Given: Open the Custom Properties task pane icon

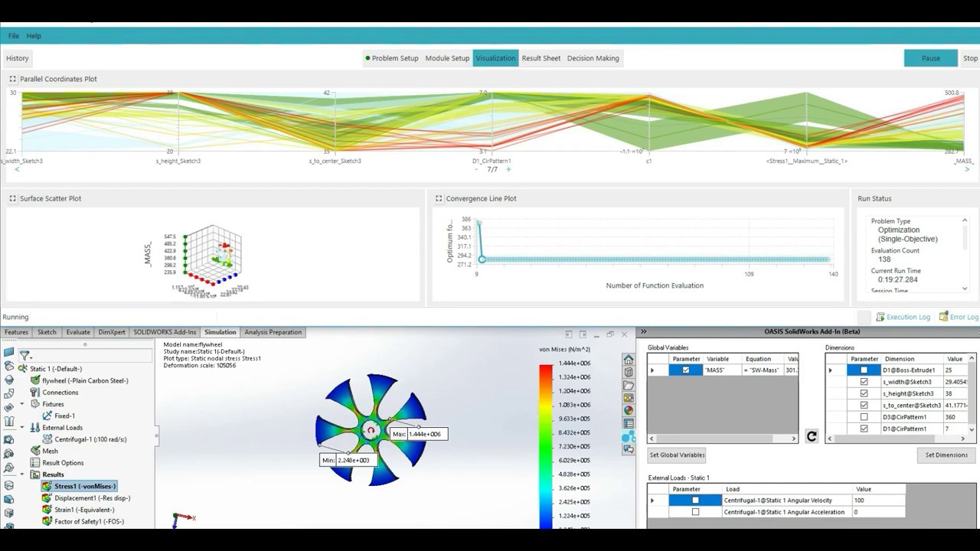Looking at the screenshot, I should coord(629,423).
